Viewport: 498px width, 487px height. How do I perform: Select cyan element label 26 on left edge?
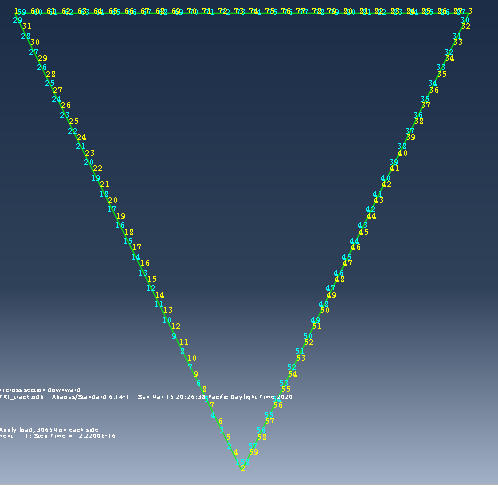click(42, 67)
